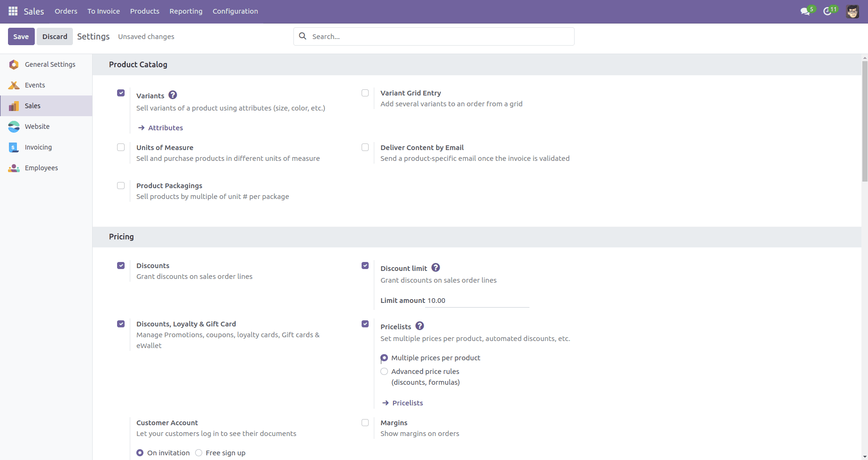The height and width of the screenshot is (460, 868).
Task: Click the Customer Account label
Action: (x=167, y=423)
